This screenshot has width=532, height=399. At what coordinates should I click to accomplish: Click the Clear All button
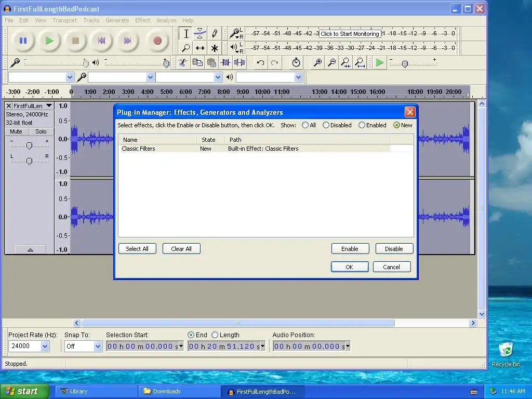coord(181,249)
